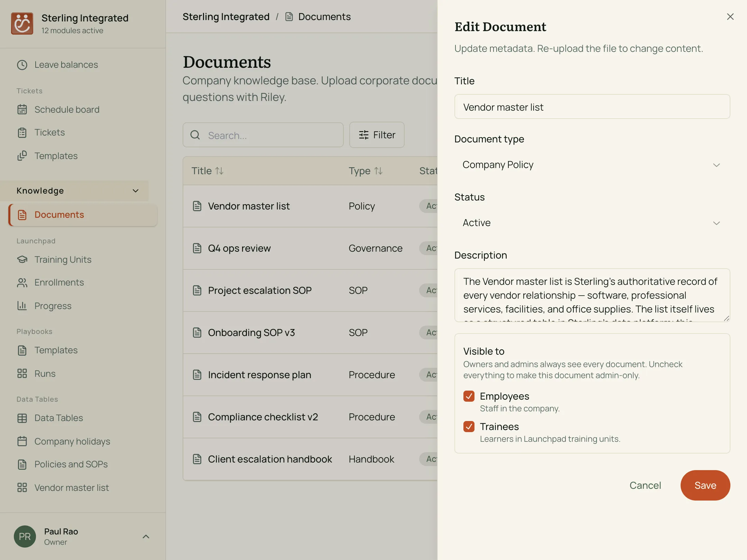The width and height of the screenshot is (747, 560).
Task: Click the Training Units graduation cap icon
Action: coord(22,260)
